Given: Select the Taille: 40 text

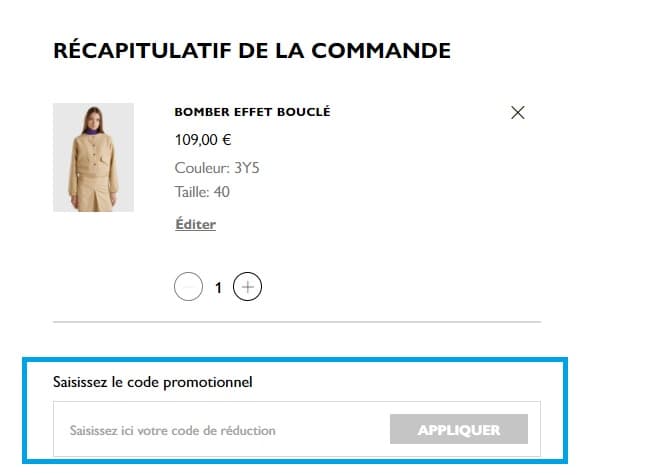Looking at the screenshot, I should [202, 191].
